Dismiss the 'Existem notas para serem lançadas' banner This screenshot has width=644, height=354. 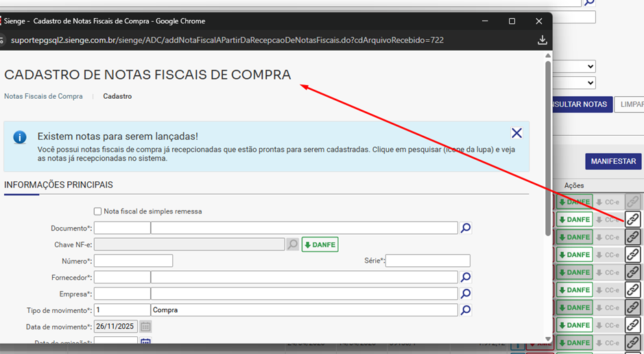[x=516, y=133]
